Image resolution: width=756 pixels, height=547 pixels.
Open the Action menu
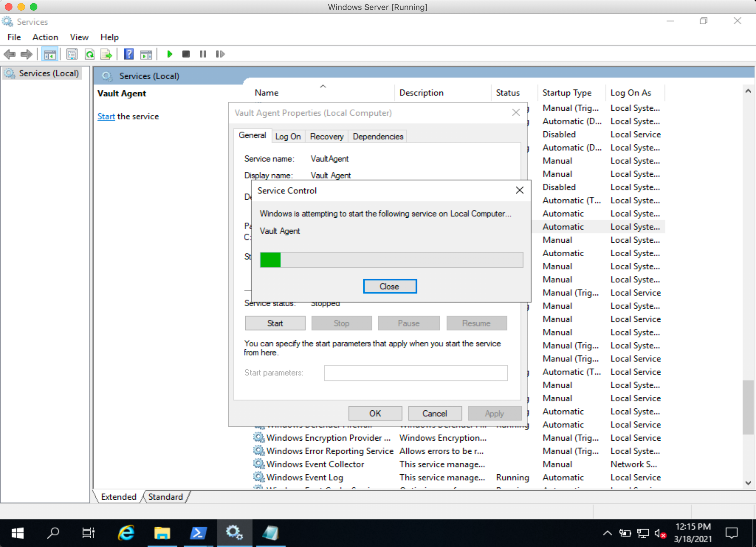(45, 37)
